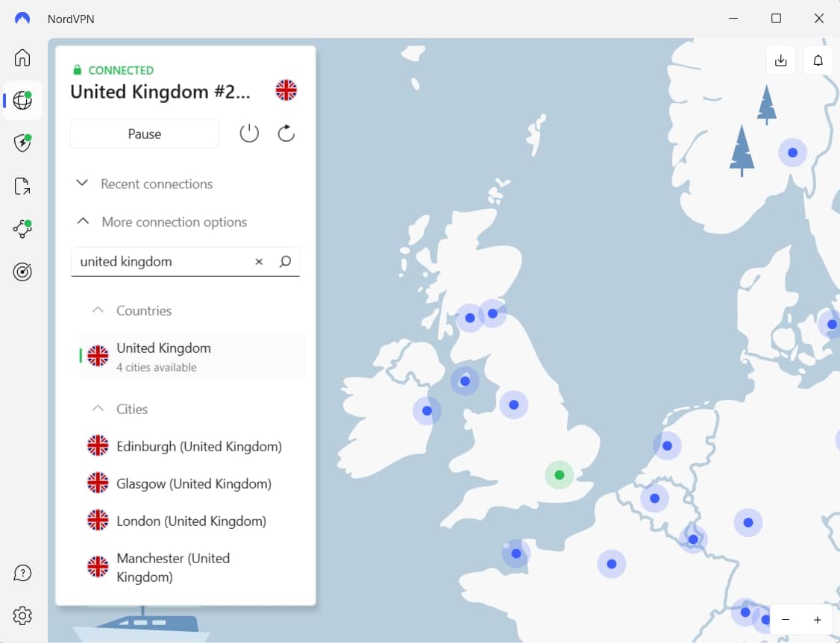The image size is (840, 643).
Task: Click the power disconnect icon
Action: tap(249, 134)
